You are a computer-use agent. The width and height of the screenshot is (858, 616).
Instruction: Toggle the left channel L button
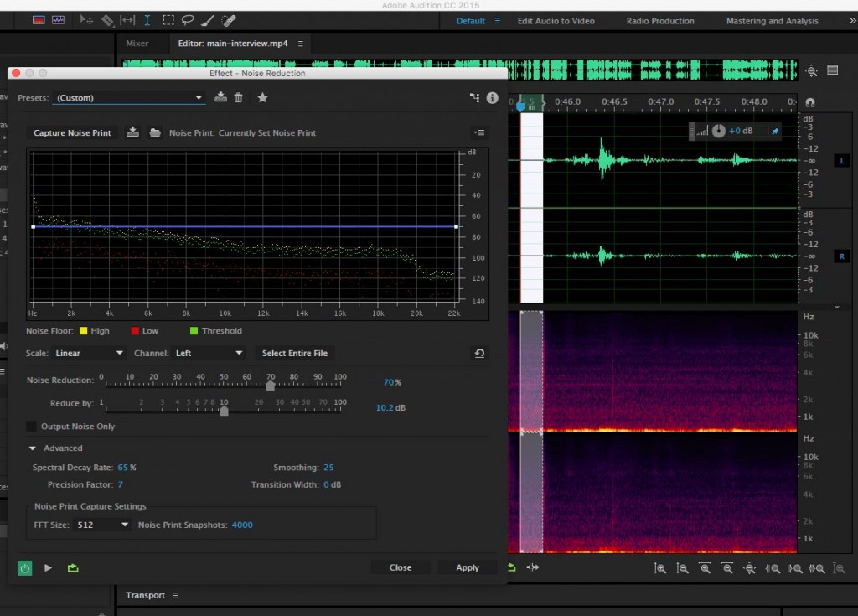(x=840, y=160)
